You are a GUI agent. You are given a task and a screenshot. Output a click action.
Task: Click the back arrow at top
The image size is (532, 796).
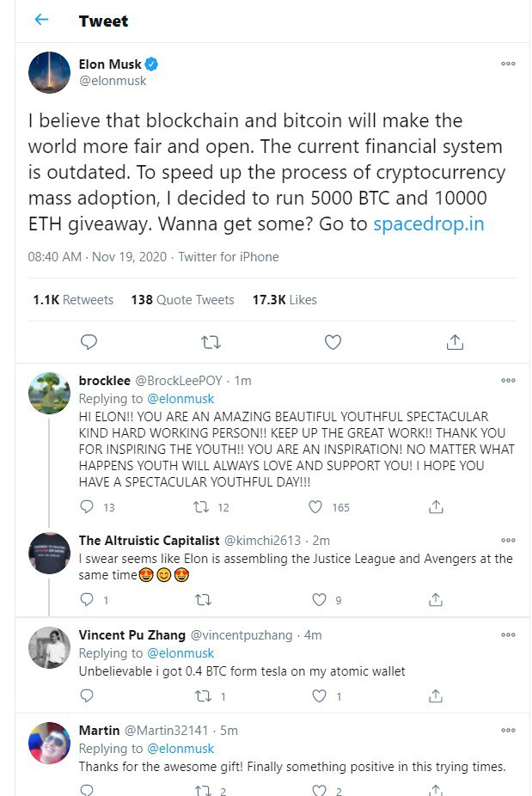pos(42,20)
